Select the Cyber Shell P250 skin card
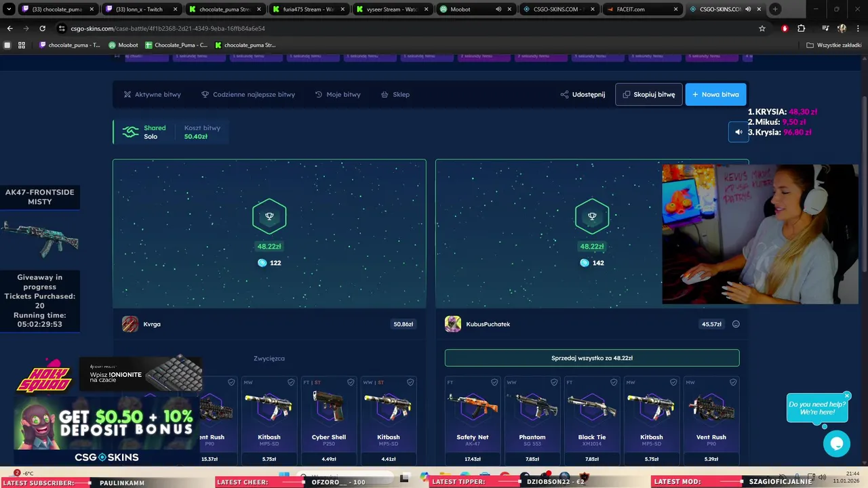Image resolution: width=868 pixels, height=488 pixels. [329, 420]
